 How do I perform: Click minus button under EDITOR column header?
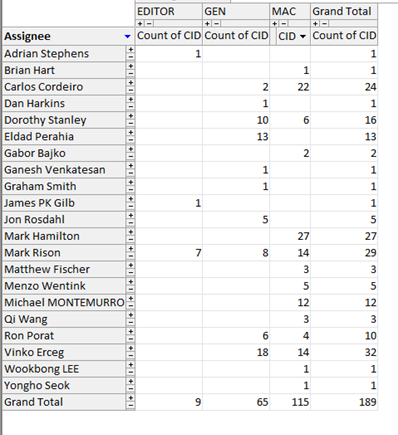(149, 24)
